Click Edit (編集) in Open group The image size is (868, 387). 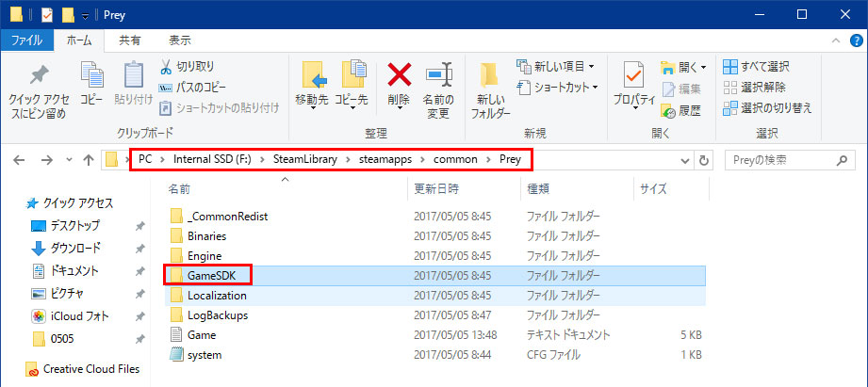681,89
